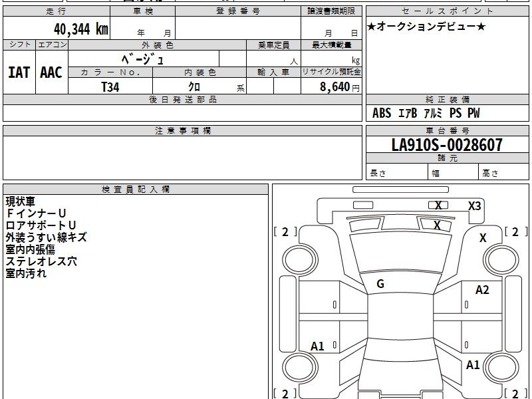Image resolution: width=532 pixels, height=399 pixels.
Task: Click the 登録番号 header cell
Action: (x=238, y=11)
